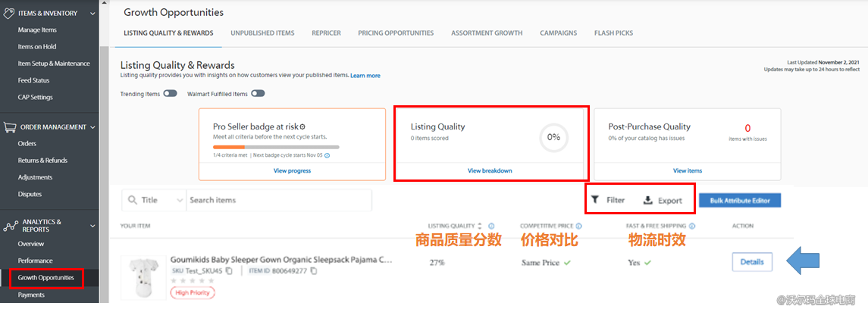Click the Competitive Price info icon
This screenshot has height=309, width=868.
click(x=579, y=226)
